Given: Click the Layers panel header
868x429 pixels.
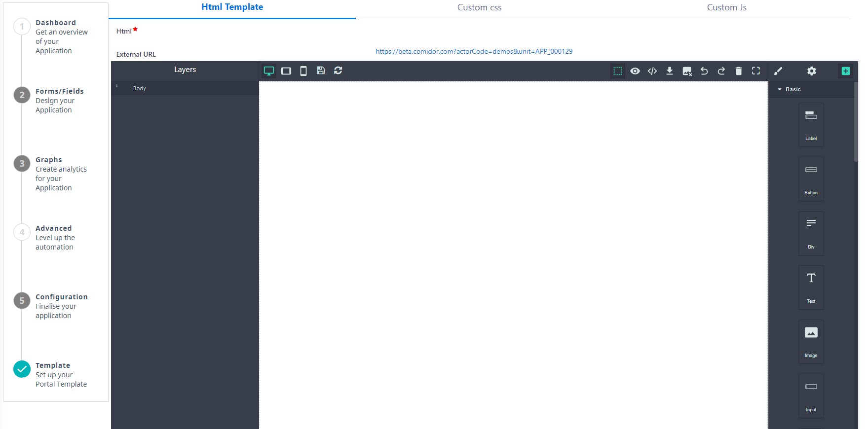Looking at the screenshot, I should pyautogui.click(x=185, y=70).
